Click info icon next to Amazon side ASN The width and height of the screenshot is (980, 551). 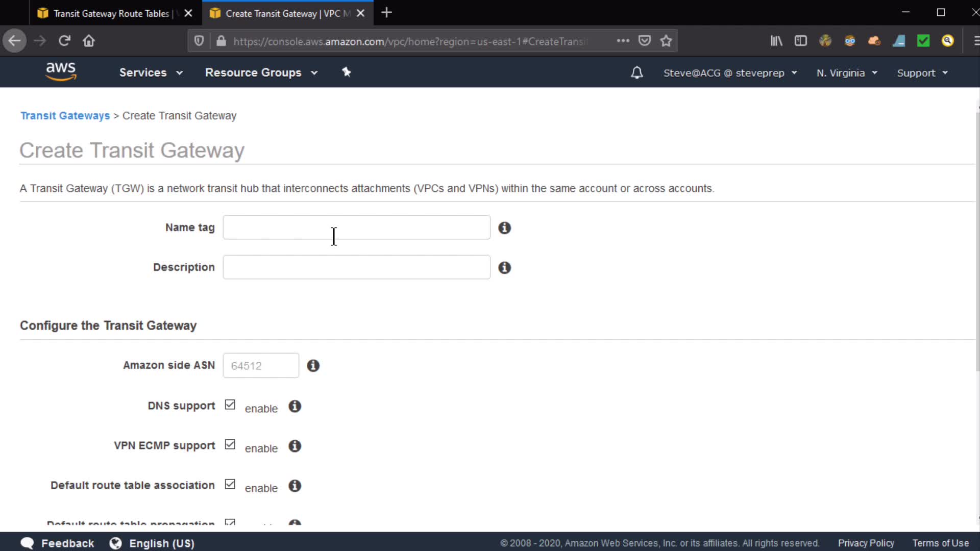click(313, 366)
